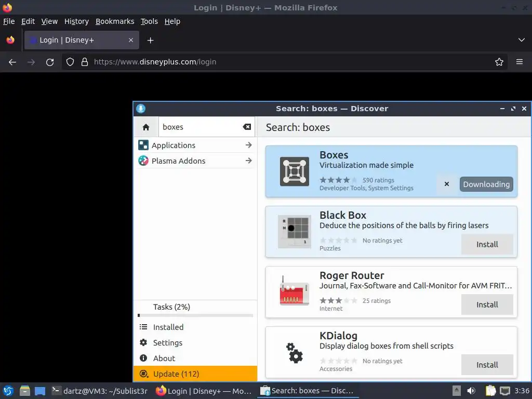Click the Installed list icon
Image resolution: width=532 pixels, height=399 pixels.
coord(143,327)
